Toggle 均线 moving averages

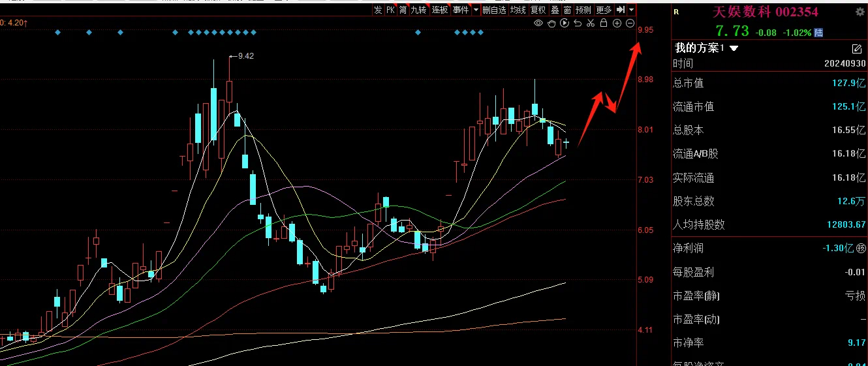coord(518,10)
